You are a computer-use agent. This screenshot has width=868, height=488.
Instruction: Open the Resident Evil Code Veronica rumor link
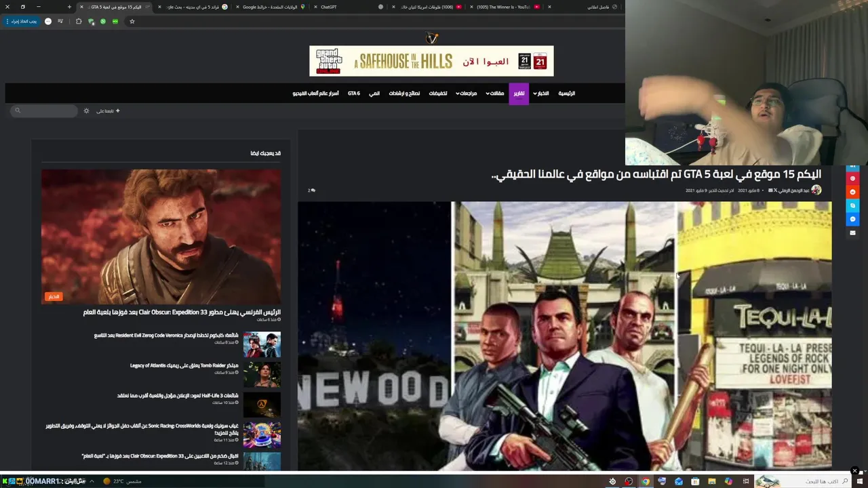coord(166,335)
